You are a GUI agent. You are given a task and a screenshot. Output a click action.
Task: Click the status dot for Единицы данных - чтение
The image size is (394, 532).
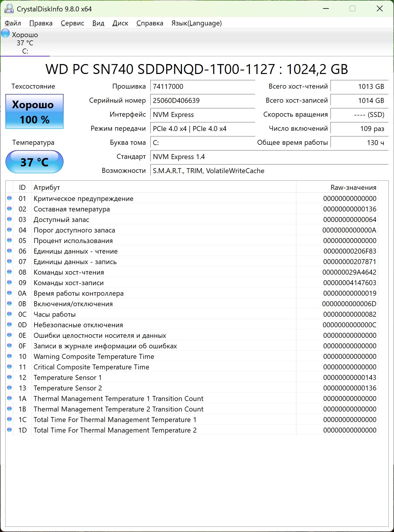point(9,251)
